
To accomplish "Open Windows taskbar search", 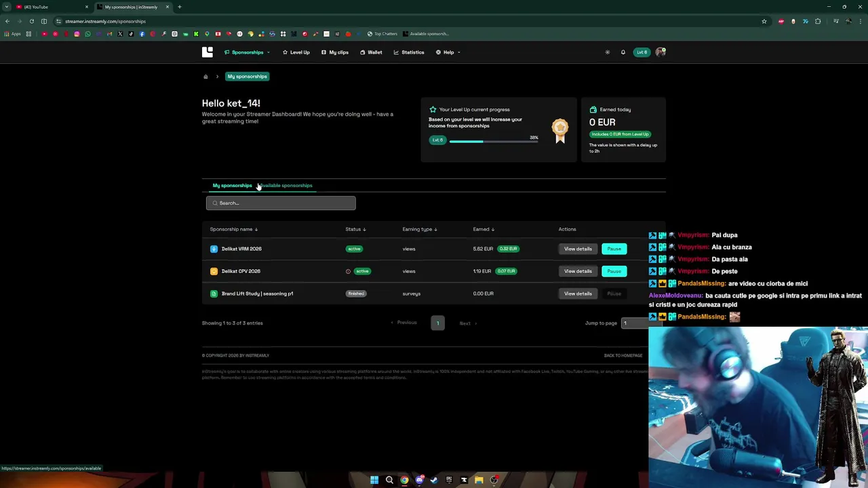I will tap(389, 480).
